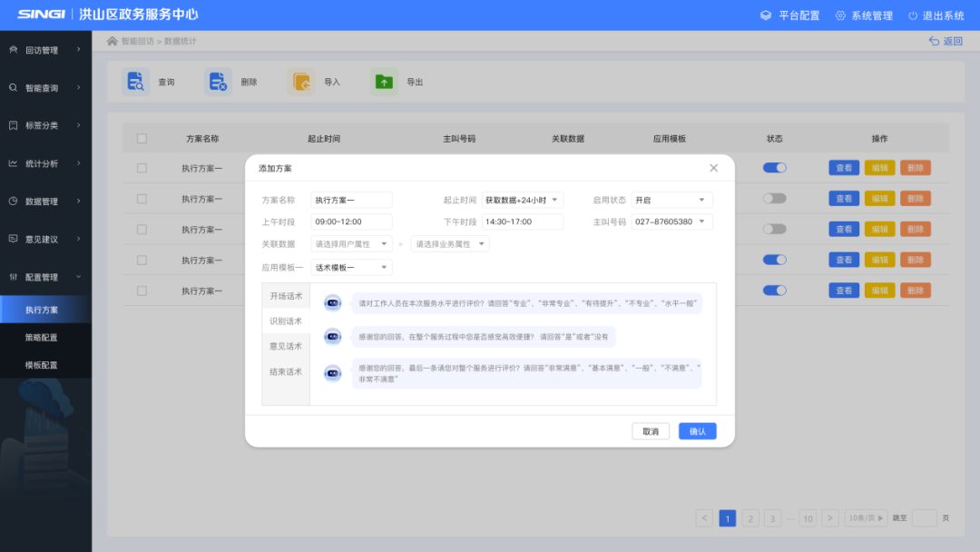980x552 pixels.
Task: Toggle the status switch in first row
Action: [774, 168]
